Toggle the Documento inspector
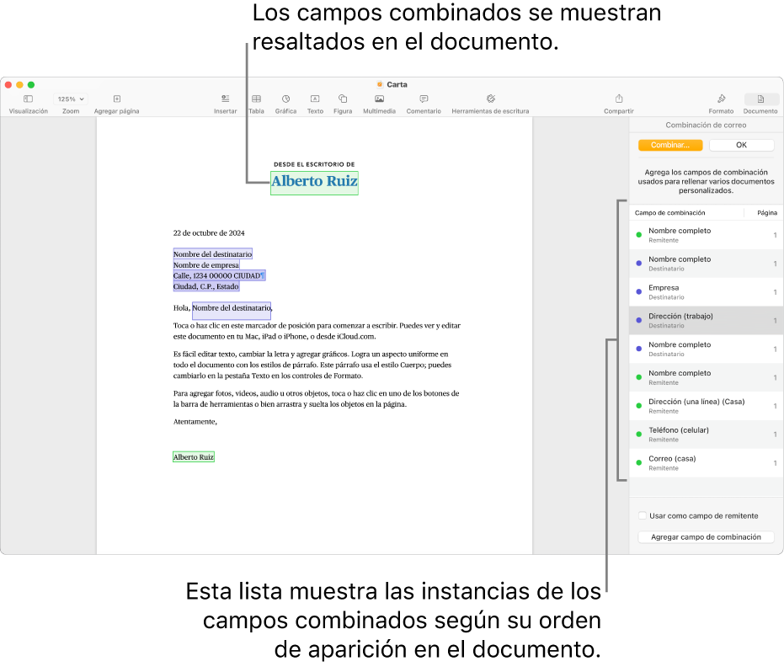The image size is (784, 672). point(760,99)
